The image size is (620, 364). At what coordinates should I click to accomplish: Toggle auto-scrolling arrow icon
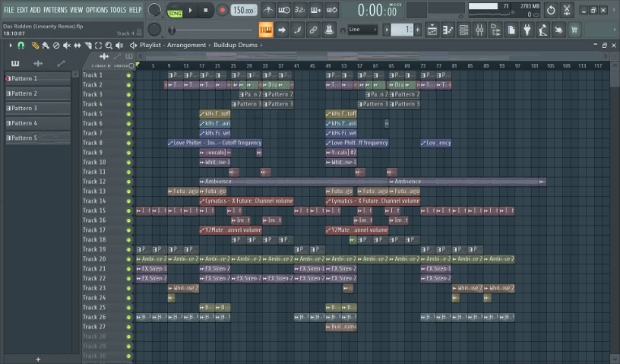coord(282,30)
